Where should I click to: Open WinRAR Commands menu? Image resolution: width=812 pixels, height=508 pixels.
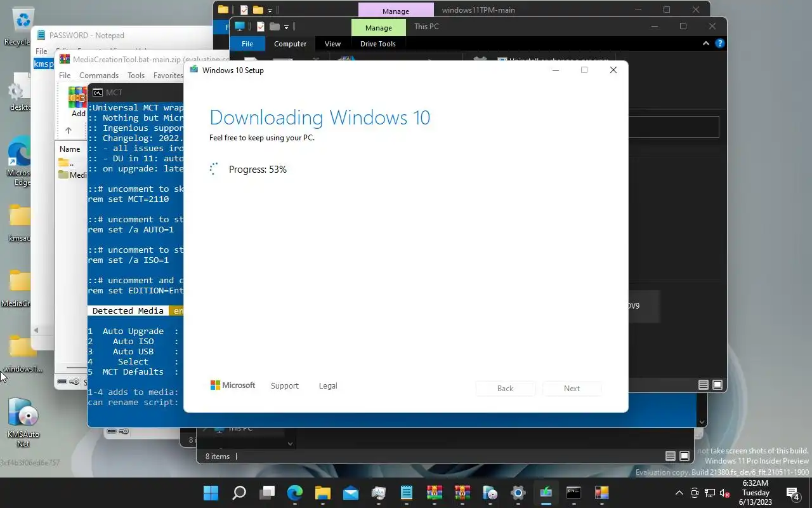pyautogui.click(x=99, y=75)
